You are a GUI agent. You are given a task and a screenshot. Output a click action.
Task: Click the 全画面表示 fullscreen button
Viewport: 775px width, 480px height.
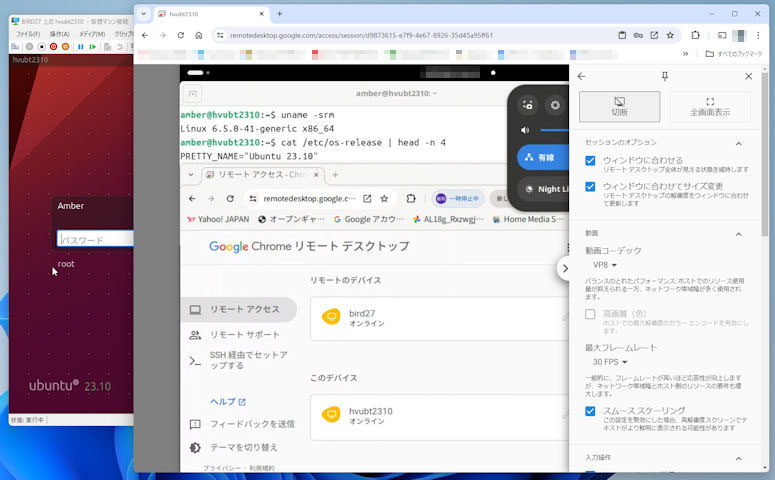[x=710, y=106]
